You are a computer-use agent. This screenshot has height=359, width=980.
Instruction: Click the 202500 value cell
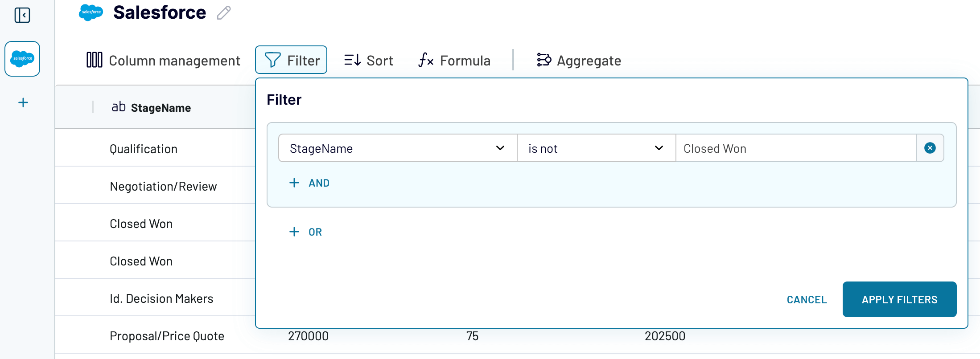[665, 336]
